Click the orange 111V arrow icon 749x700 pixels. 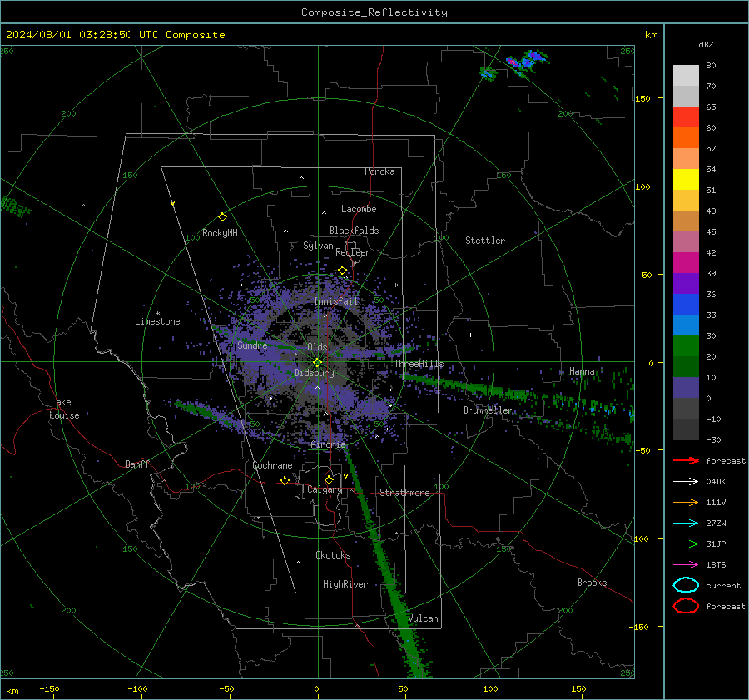(686, 502)
